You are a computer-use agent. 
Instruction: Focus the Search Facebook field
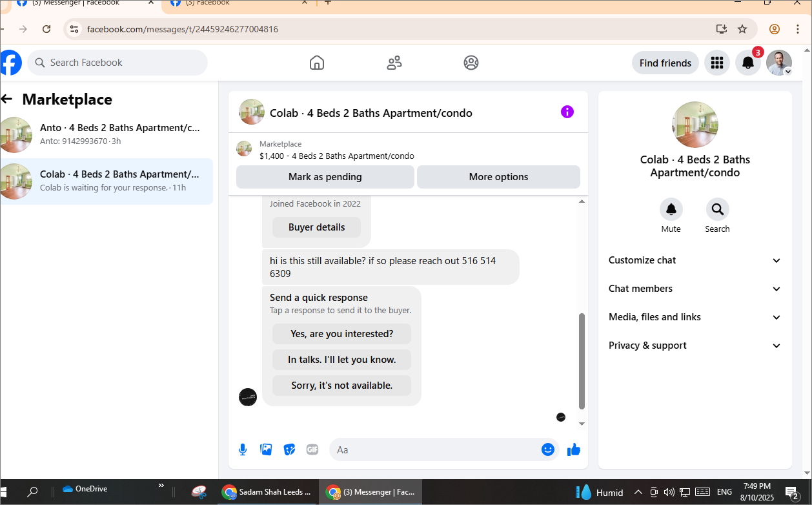[117, 63]
